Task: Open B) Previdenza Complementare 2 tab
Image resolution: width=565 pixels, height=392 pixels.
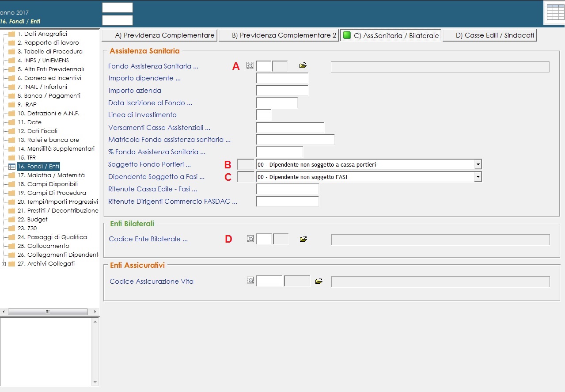Action: (279, 35)
